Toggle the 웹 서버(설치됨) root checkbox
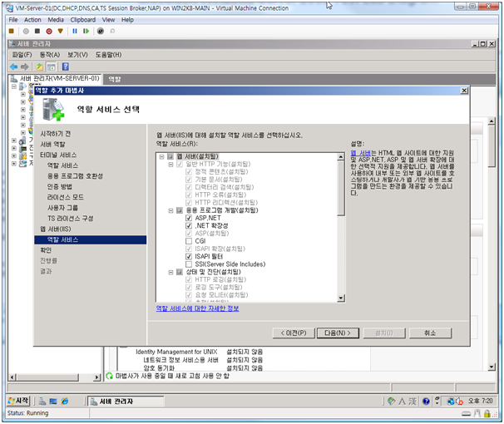504x424 pixels. (x=170, y=157)
